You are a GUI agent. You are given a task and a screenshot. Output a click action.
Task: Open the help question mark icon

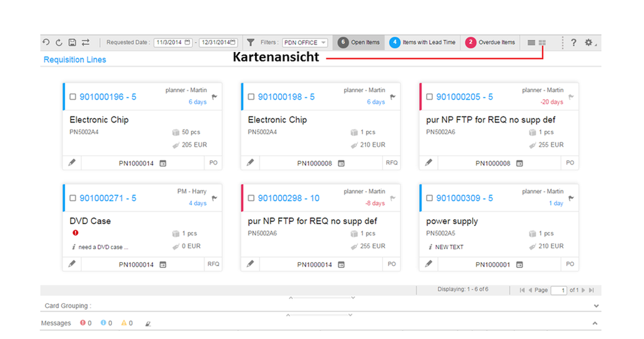pyautogui.click(x=574, y=43)
